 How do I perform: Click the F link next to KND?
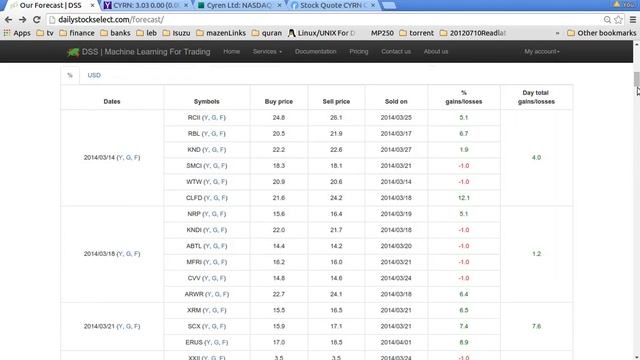pyautogui.click(x=222, y=150)
